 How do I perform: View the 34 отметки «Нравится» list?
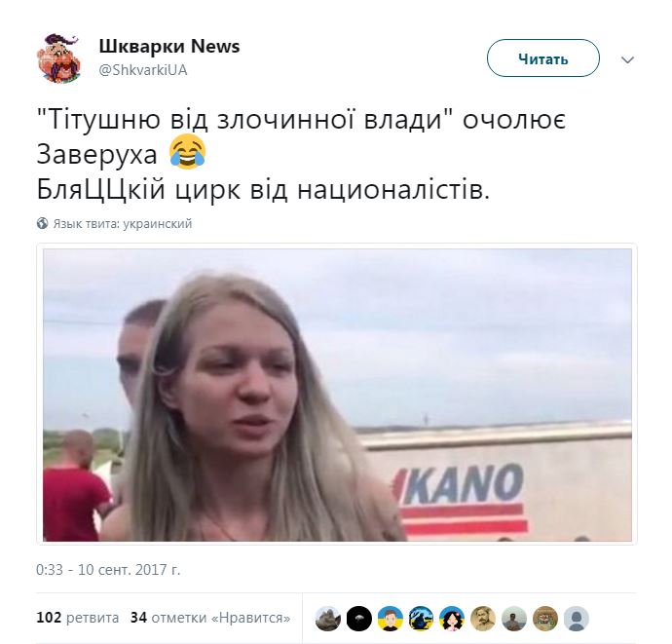210,618
